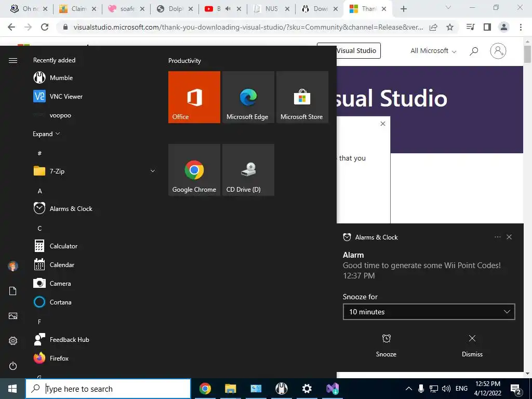Open Chrome from the taskbar
This screenshot has width=532, height=399.
205,389
